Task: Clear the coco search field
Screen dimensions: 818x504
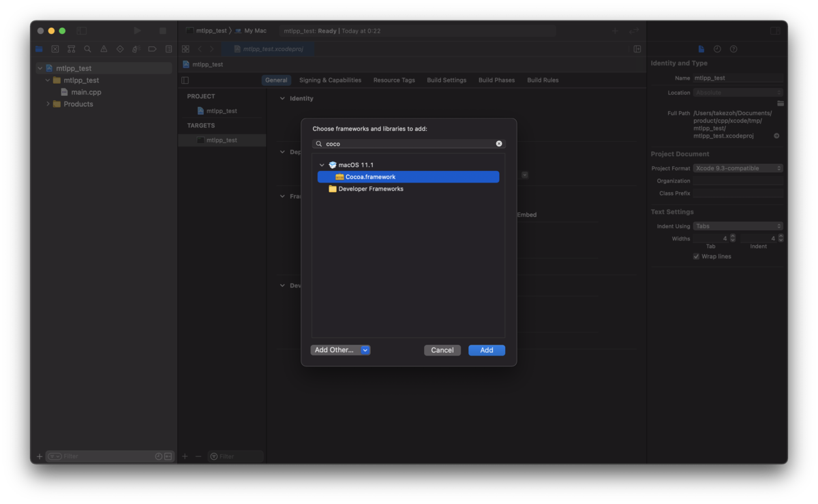Action: point(499,144)
